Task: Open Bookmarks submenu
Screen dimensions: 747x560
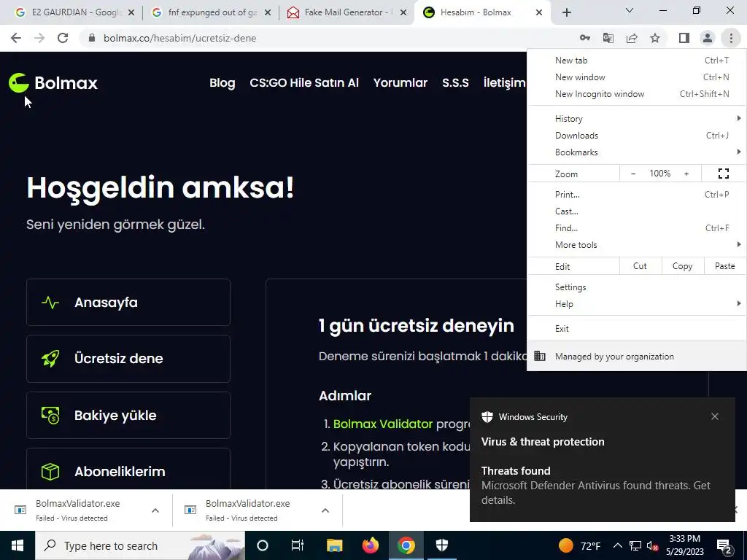Action: [x=636, y=152]
